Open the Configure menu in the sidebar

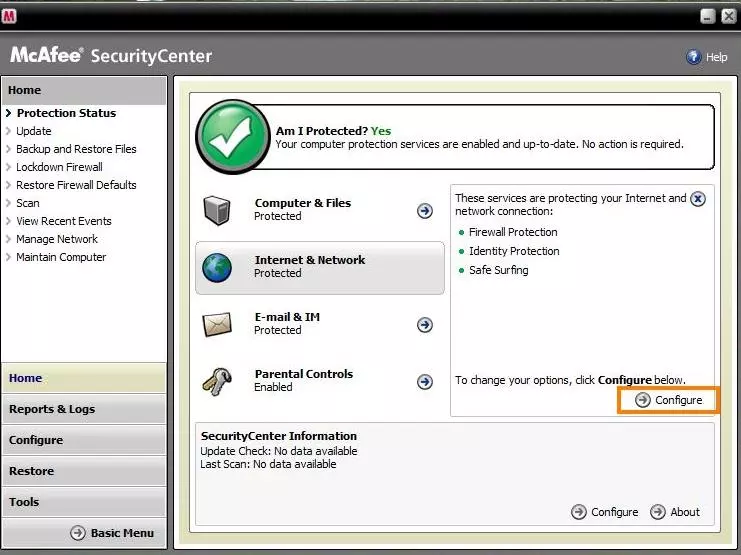(x=84, y=440)
